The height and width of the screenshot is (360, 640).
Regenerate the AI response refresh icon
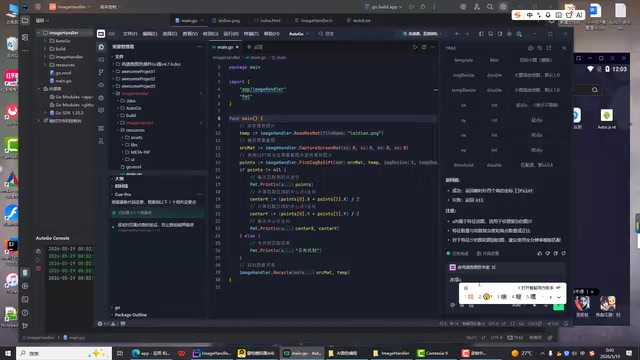coord(564,253)
